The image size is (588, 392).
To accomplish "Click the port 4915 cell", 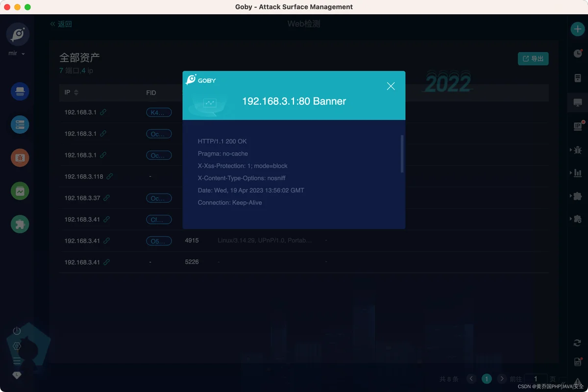I will click(192, 241).
